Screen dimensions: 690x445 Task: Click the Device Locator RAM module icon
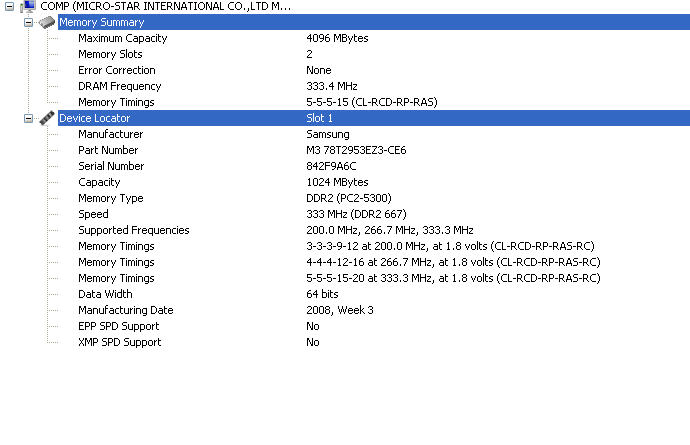pyautogui.click(x=47, y=118)
